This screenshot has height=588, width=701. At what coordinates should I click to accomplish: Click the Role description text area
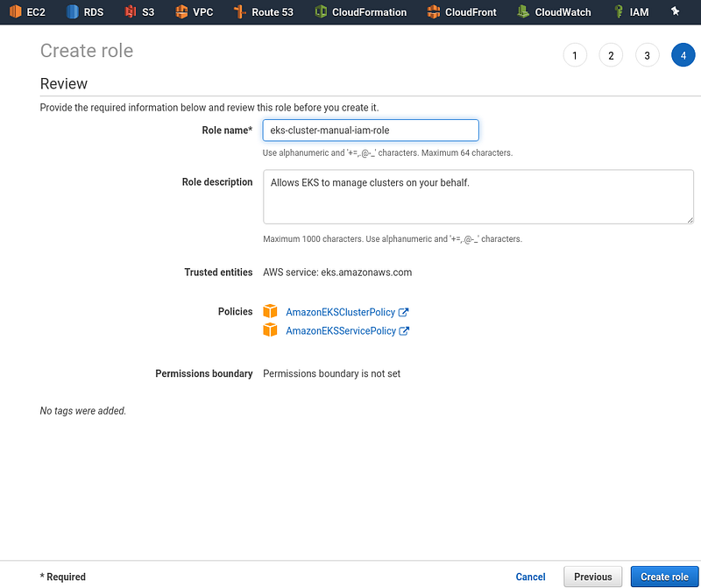tap(478, 197)
